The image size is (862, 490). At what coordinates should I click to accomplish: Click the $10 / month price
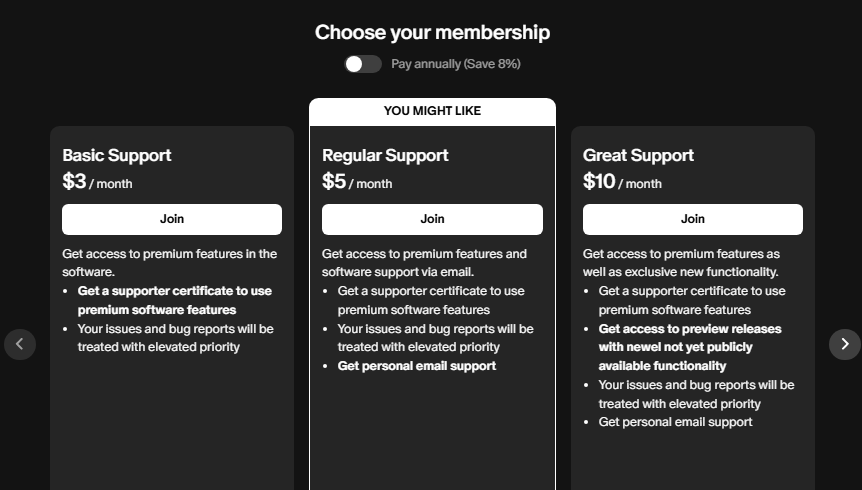pyautogui.click(x=622, y=182)
